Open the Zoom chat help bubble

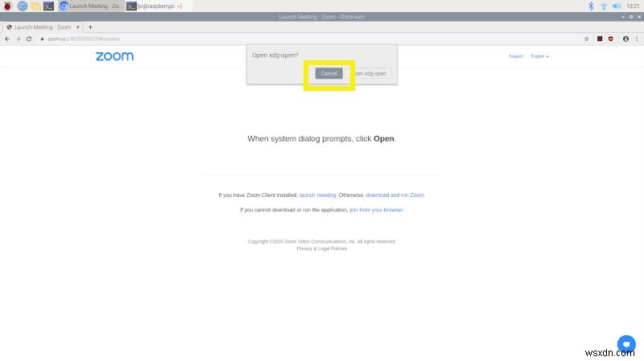[x=625, y=342]
